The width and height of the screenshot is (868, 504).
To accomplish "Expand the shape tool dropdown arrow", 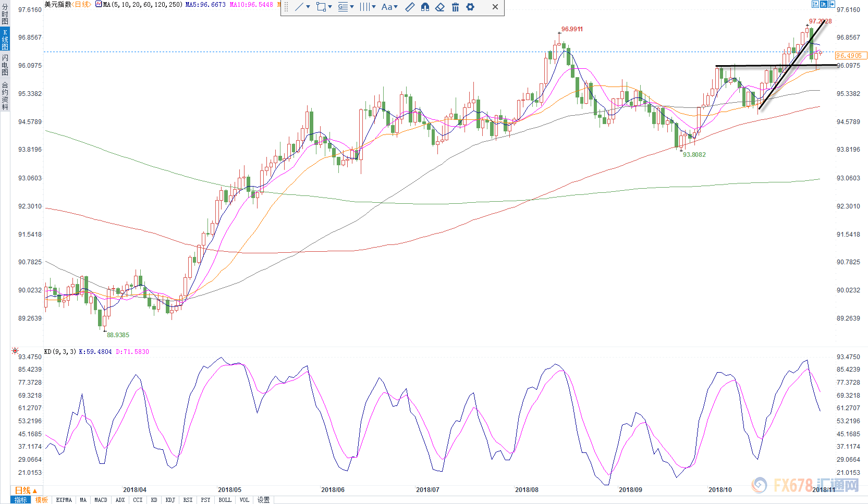I will pyautogui.click(x=330, y=7).
